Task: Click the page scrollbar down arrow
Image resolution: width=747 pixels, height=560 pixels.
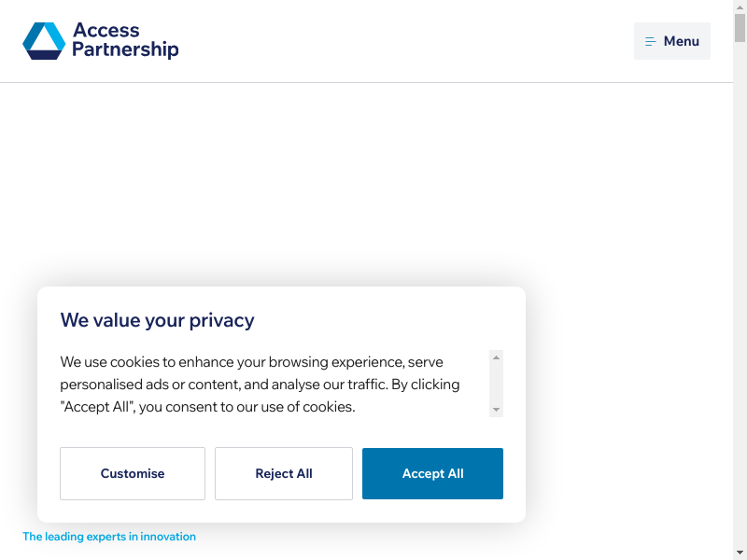Action: 740,553
